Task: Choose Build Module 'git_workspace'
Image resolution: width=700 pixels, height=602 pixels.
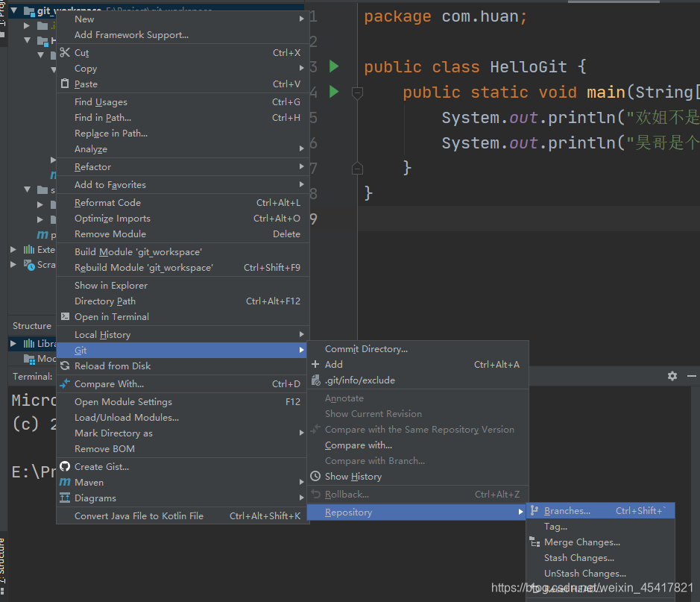Action: [183, 251]
